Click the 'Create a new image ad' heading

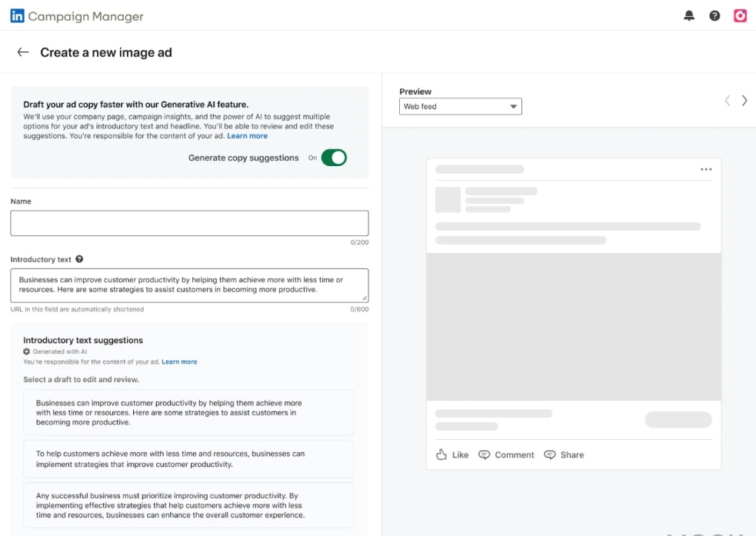[106, 52]
